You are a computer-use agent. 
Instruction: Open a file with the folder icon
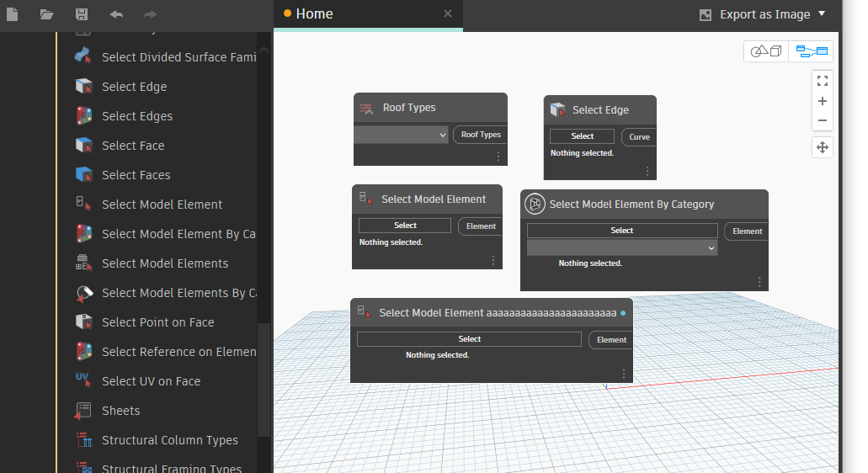pyautogui.click(x=47, y=13)
